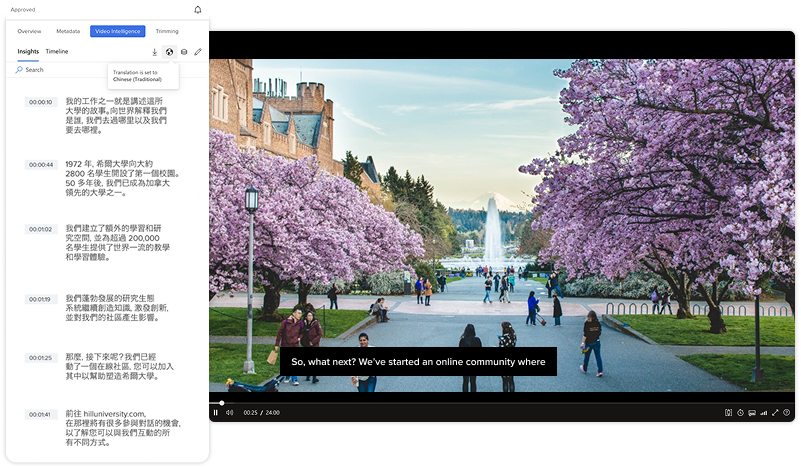Screen dimensions: 801x468
Task: Jump to the 00:00:10 timestamp
Action: click(x=41, y=102)
